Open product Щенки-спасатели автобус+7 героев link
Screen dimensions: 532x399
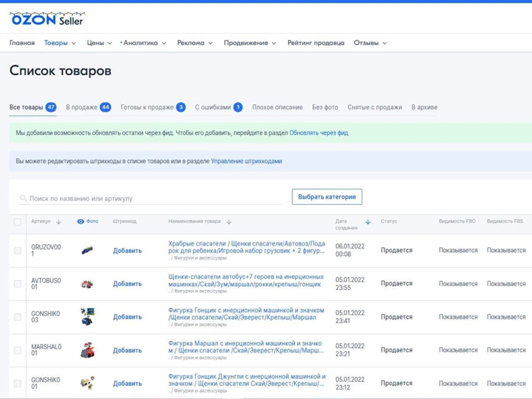tap(246, 280)
